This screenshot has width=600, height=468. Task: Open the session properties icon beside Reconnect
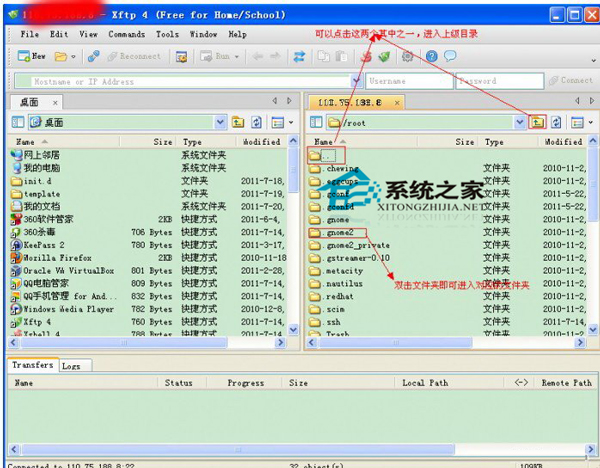coord(181,57)
